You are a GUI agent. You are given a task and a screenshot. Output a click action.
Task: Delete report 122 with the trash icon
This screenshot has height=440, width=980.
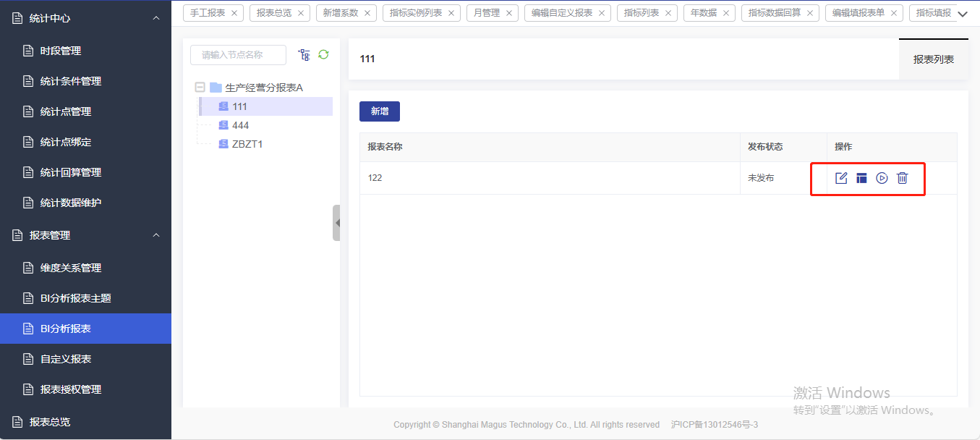(902, 178)
